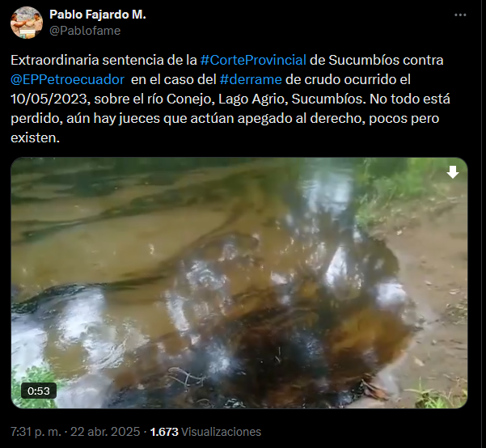Click the white download arrow on video
Viewport: 486px width, 448px height.
tap(453, 172)
